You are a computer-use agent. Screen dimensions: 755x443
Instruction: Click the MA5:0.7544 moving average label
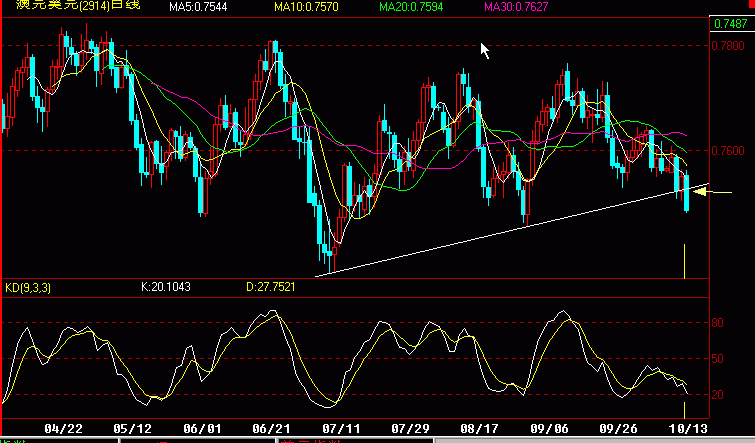198,7
